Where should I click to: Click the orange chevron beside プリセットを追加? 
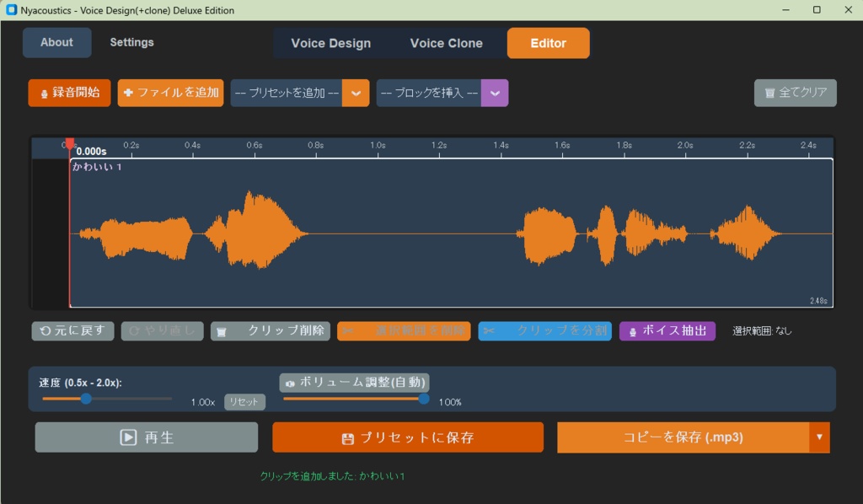tap(356, 93)
